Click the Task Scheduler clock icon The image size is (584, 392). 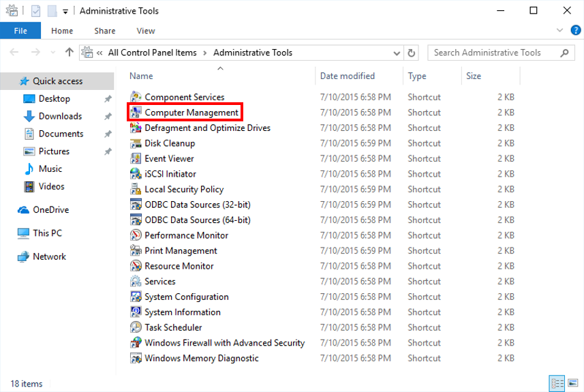[136, 327]
